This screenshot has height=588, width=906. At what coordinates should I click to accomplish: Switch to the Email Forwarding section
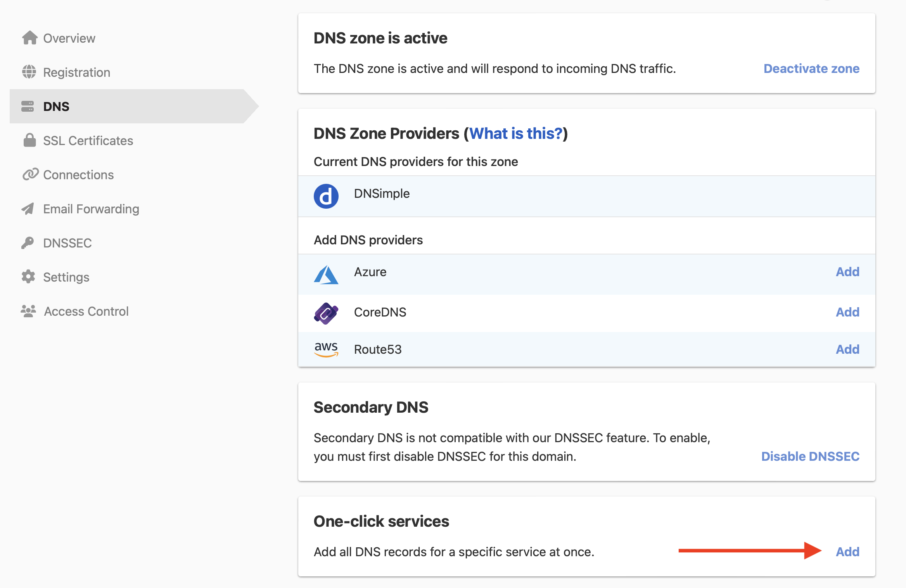coord(91,209)
